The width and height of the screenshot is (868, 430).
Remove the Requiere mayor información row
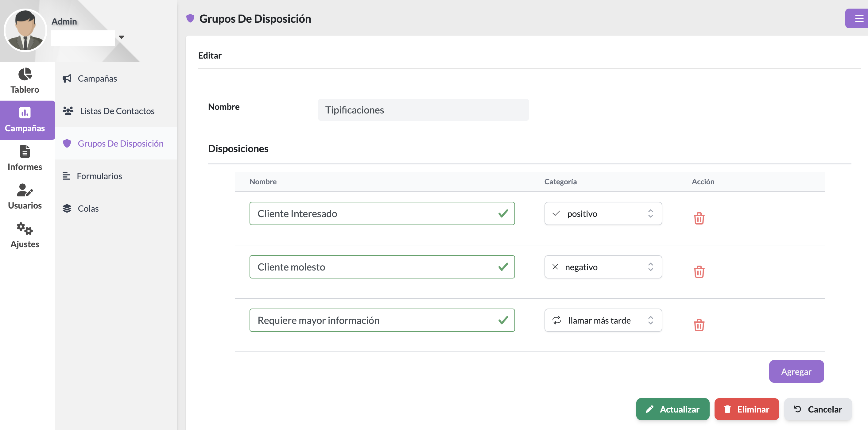coord(699,325)
